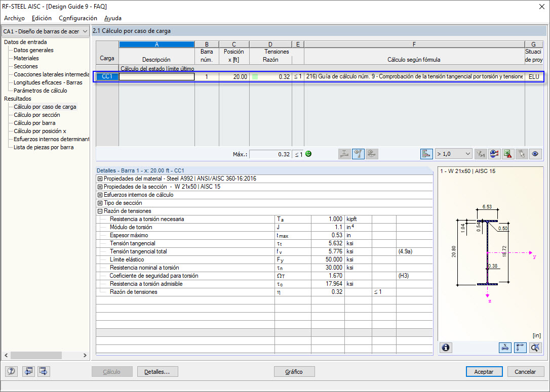Export table to Excel icon

click(508, 154)
